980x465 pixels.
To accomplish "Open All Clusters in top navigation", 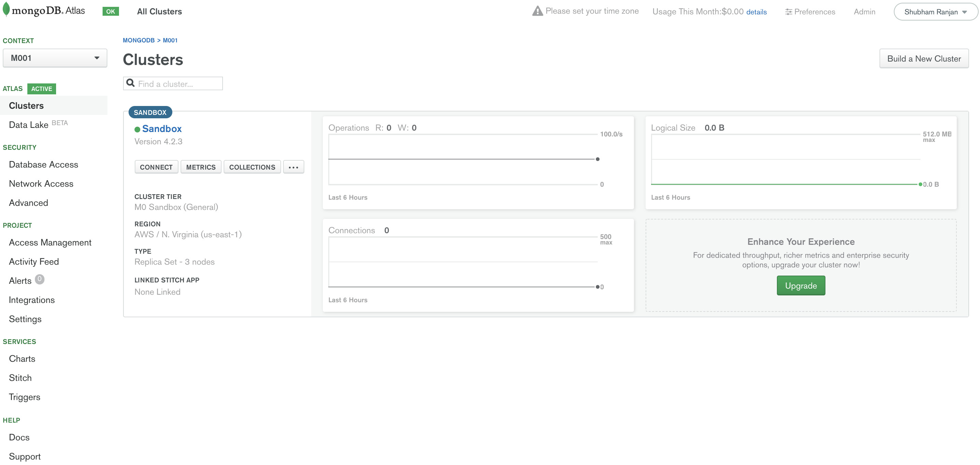I will (x=159, y=11).
